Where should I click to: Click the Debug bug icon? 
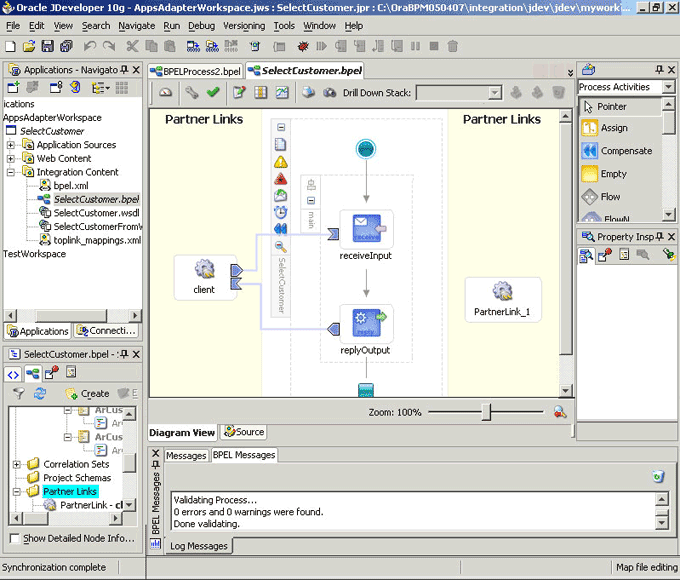tap(303, 46)
